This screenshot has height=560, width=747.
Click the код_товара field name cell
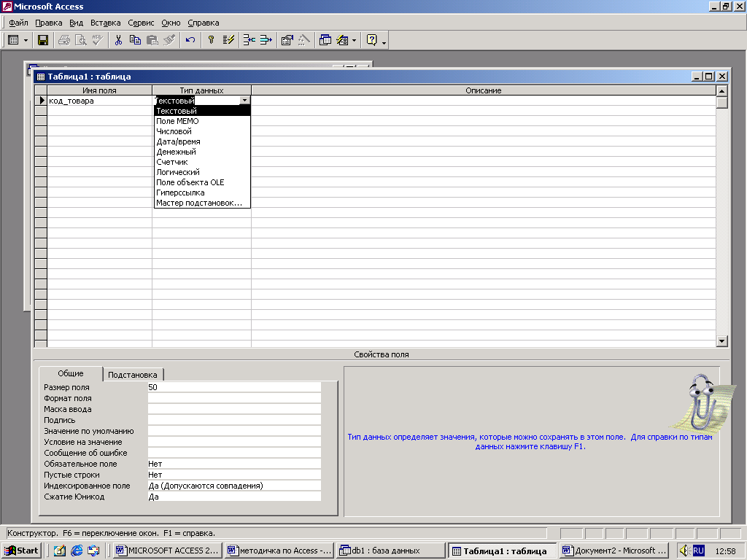pyautogui.click(x=99, y=101)
